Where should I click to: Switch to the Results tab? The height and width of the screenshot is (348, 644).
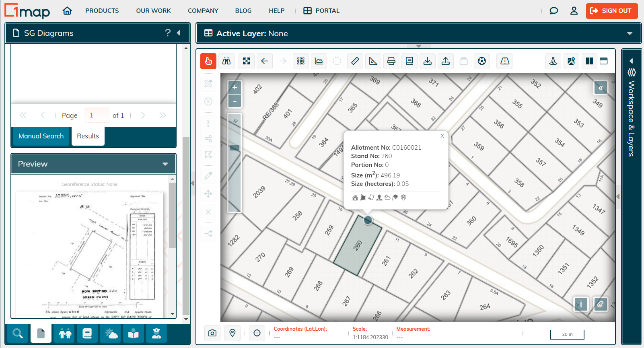88,136
